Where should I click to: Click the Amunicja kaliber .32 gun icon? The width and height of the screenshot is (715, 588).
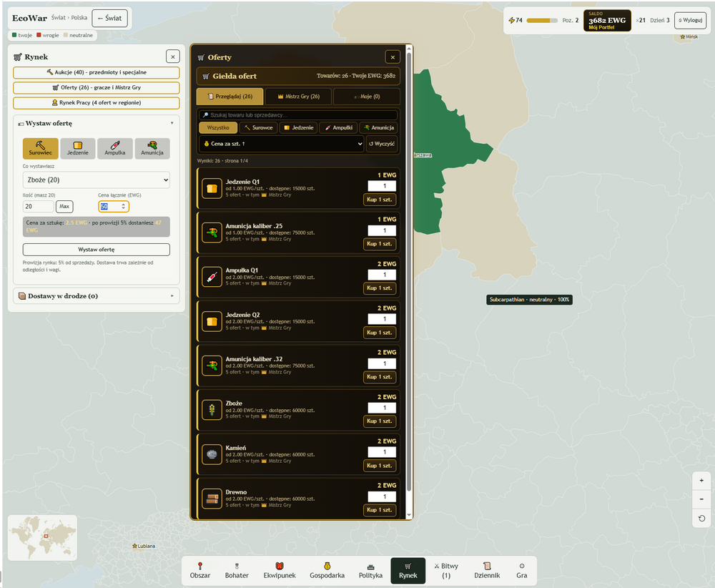[212, 366]
